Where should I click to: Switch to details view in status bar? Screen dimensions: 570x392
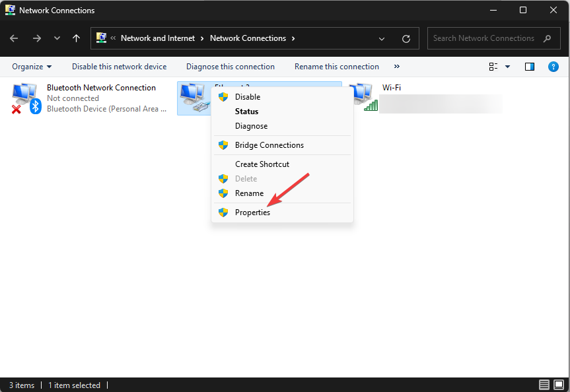(544, 384)
